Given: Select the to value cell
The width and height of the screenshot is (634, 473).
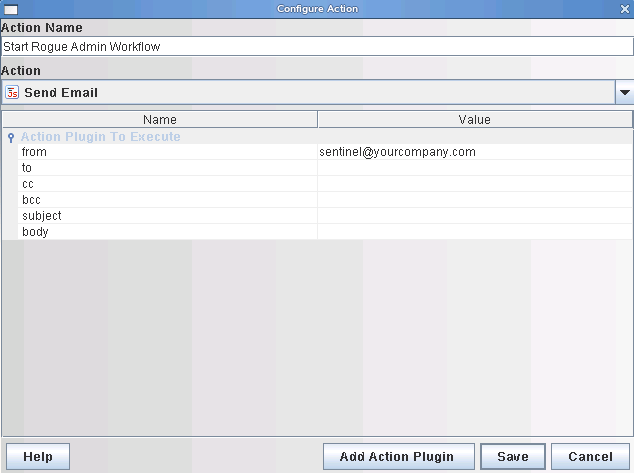Looking at the screenshot, I should click(x=475, y=168).
